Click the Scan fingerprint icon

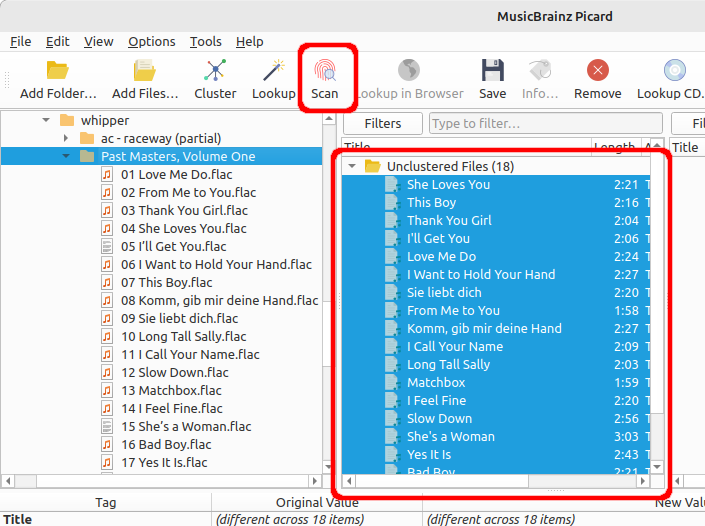click(x=325, y=71)
